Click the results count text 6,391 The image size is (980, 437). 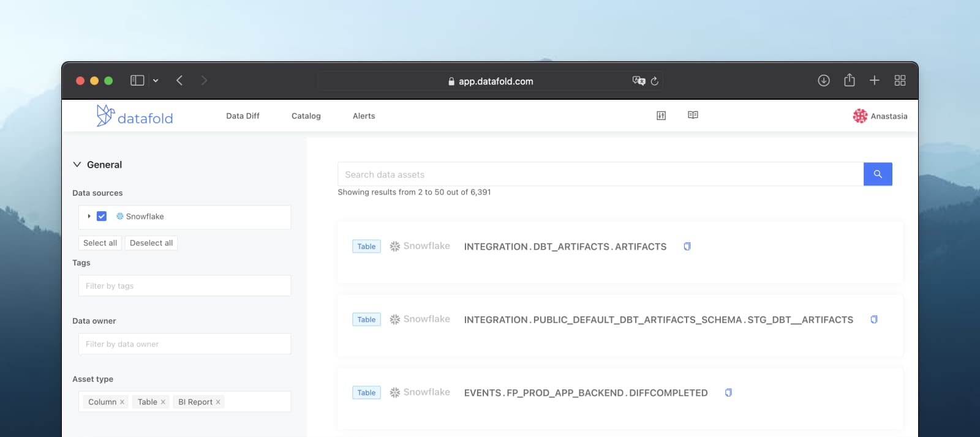(x=480, y=192)
